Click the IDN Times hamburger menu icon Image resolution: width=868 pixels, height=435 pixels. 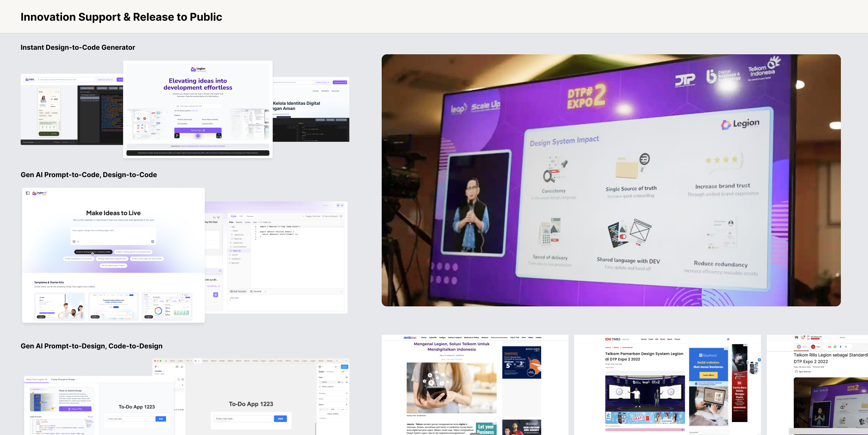click(728, 339)
